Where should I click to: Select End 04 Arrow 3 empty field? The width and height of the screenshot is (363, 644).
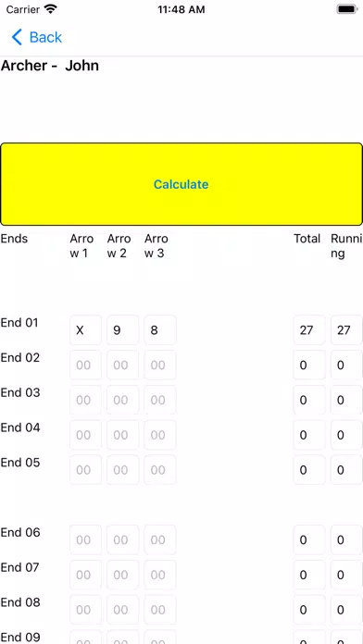coord(160,435)
